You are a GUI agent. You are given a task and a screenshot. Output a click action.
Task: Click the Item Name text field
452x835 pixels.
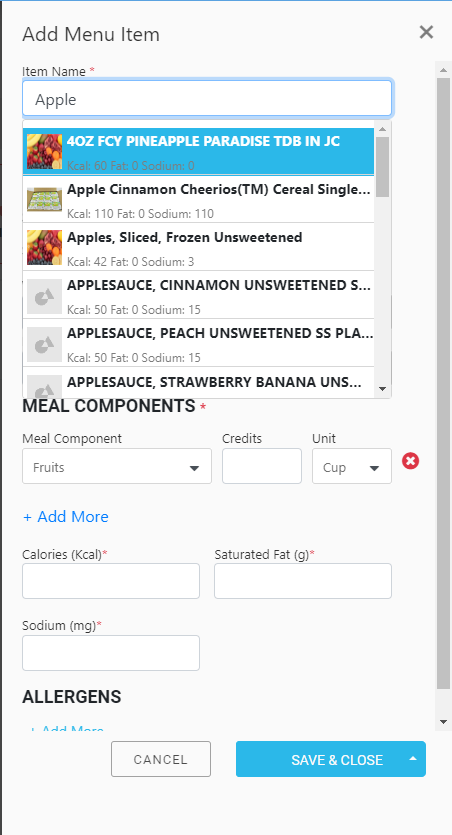coord(207,99)
